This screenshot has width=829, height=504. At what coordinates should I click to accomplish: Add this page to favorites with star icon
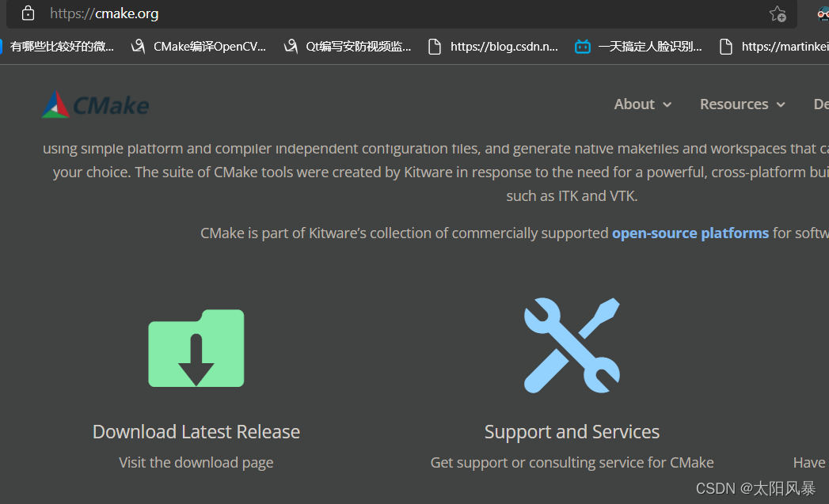(778, 13)
